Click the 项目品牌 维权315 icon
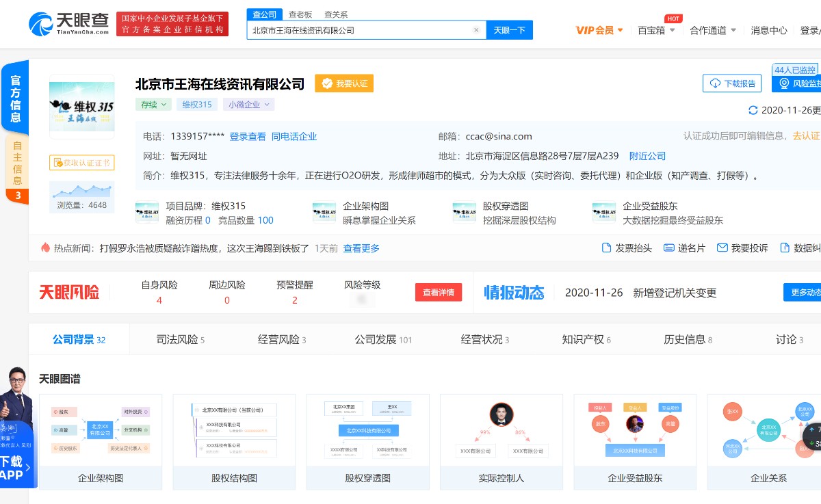This screenshot has width=821, height=504. pos(147,213)
